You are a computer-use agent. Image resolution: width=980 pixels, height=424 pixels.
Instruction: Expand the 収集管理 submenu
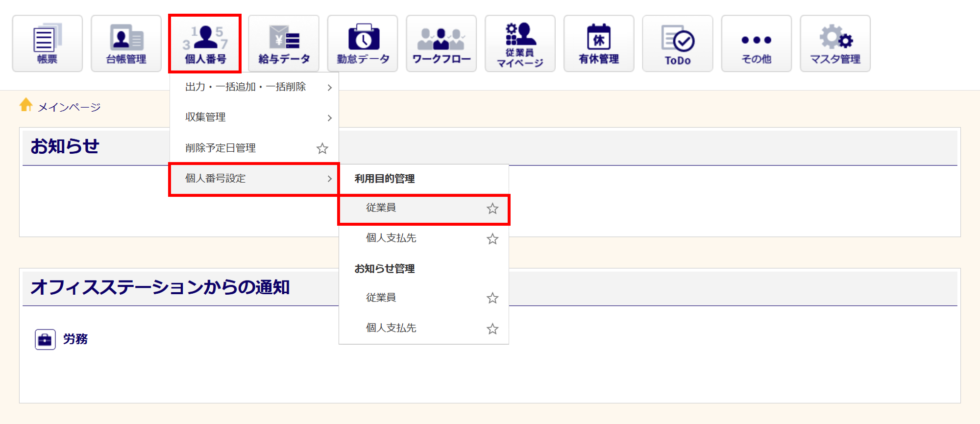pyautogui.click(x=254, y=118)
